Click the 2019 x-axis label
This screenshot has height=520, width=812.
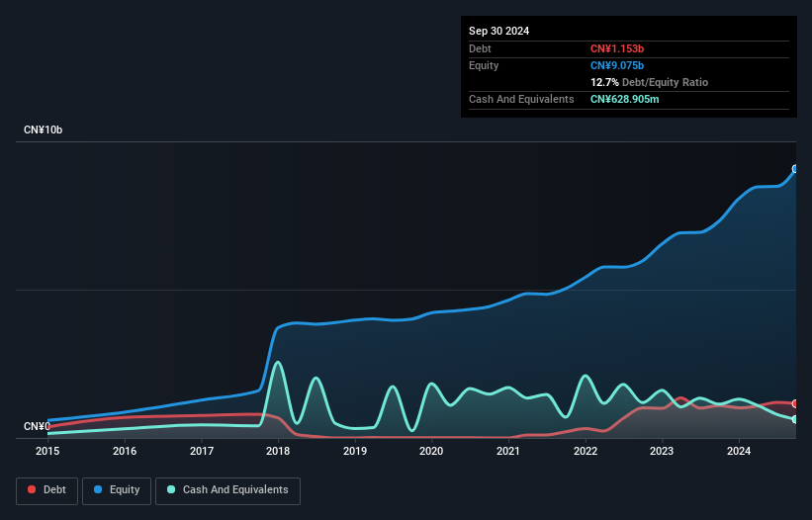355,451
